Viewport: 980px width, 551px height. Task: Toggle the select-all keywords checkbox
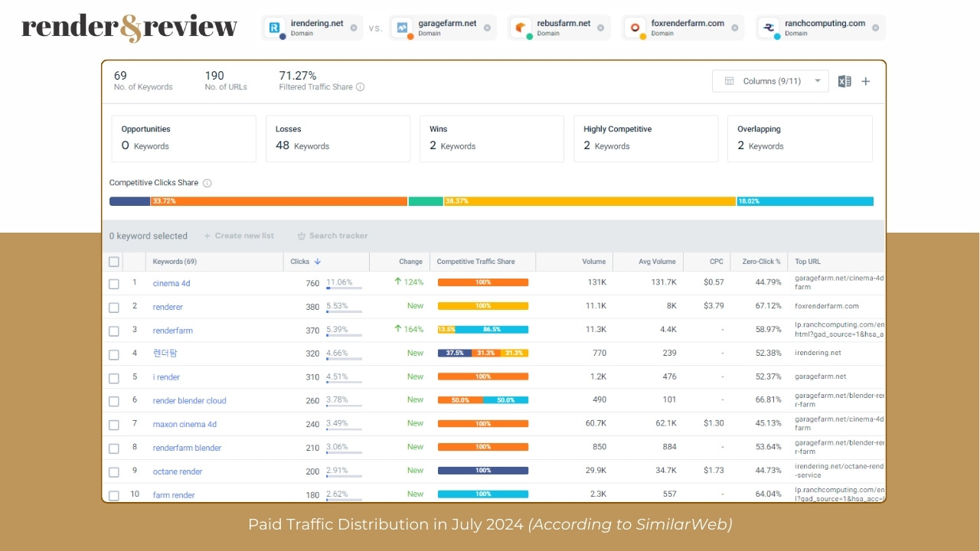[x=114, y=262]
